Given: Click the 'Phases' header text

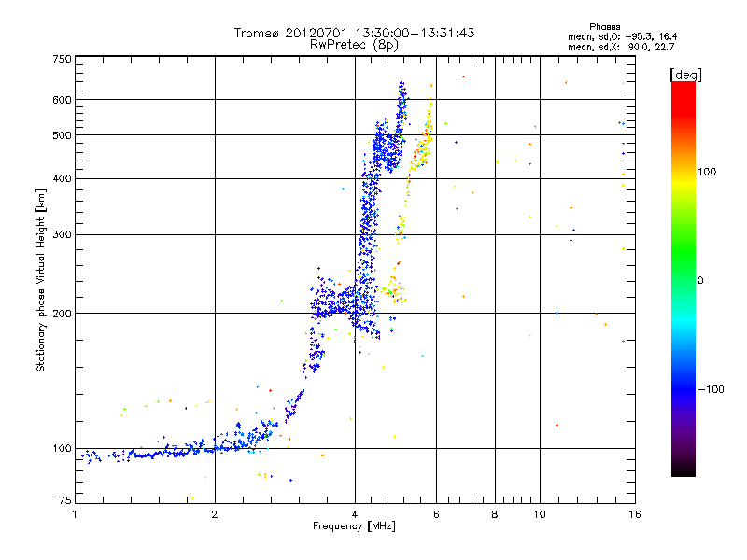Looking at the screenshot, I should (x=604, y=27).
